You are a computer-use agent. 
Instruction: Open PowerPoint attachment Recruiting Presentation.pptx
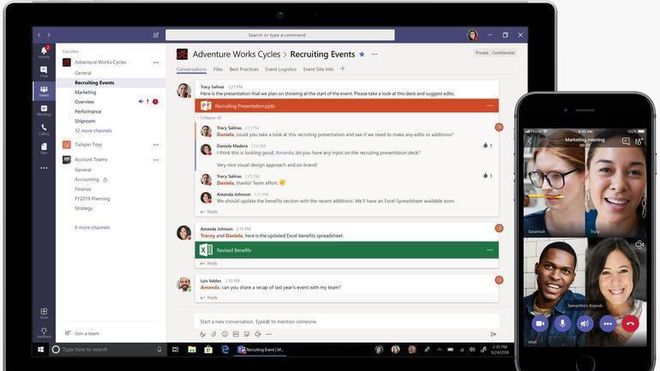[x=346, y=106]
